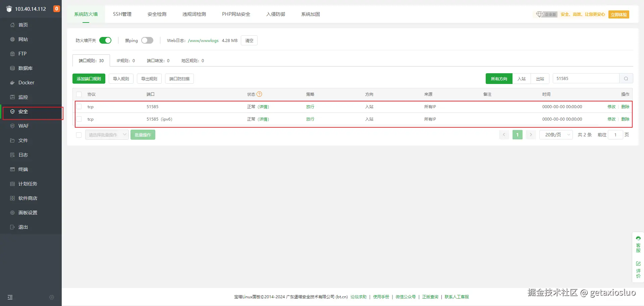Check the checkbox beside the batch operation dropdown

[x=79, y=135]
